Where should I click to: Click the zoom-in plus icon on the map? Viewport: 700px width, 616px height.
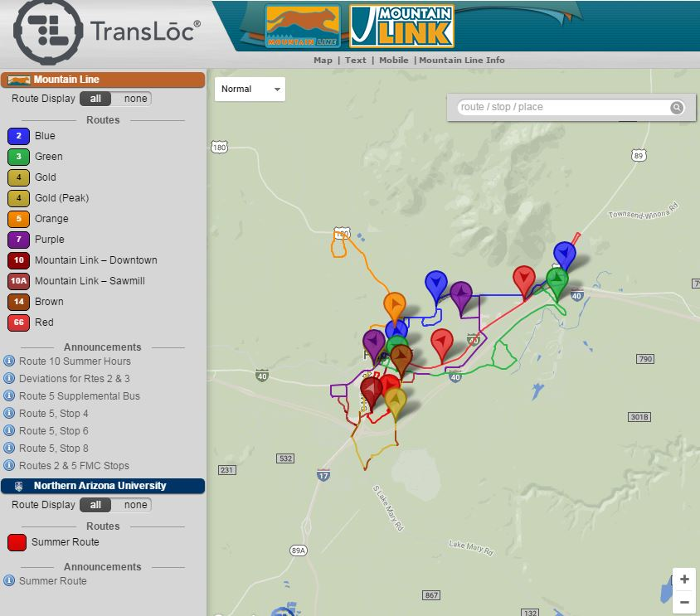pyautogui.click(x=684, y=578)
